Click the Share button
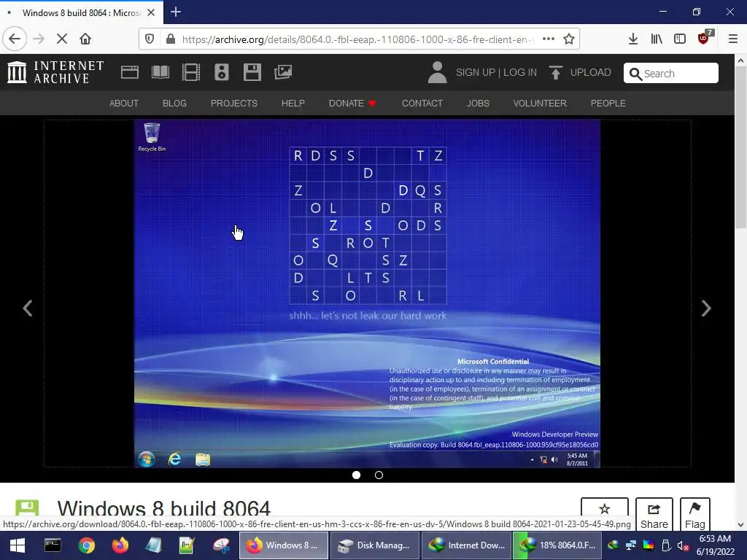This screenshot has width=747, height=560. (x=654, y=516)
